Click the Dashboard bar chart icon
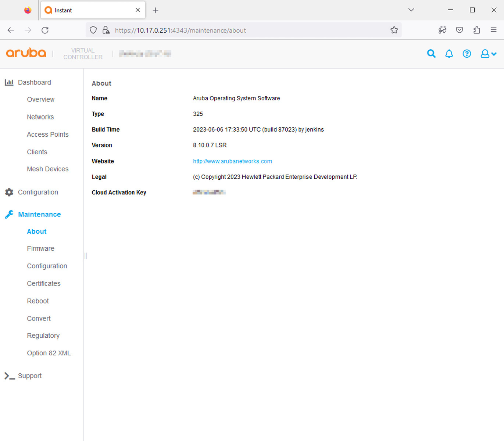The width and height of the screenshot is (504, 441). pos(9,82)
